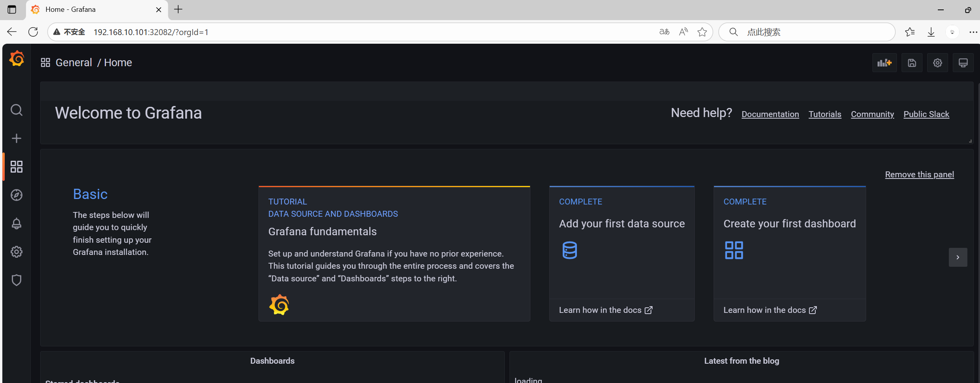980x383 pixels.
Task: Open the Community link
Action: coord(872,114)
